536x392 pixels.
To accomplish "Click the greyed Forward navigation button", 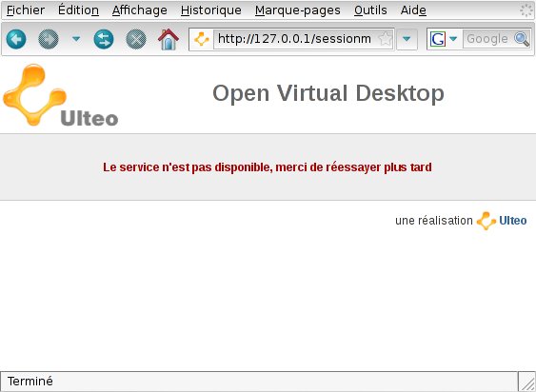I will coord(49,39).
